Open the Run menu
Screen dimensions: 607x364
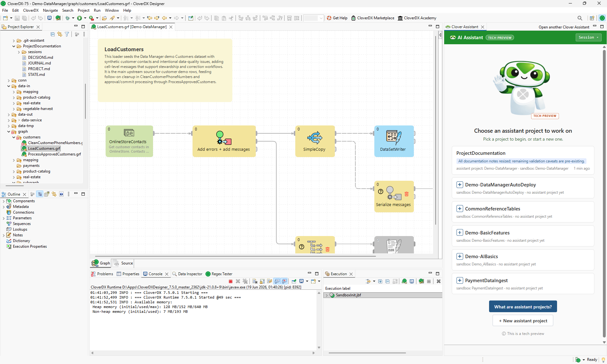[97, 10]
